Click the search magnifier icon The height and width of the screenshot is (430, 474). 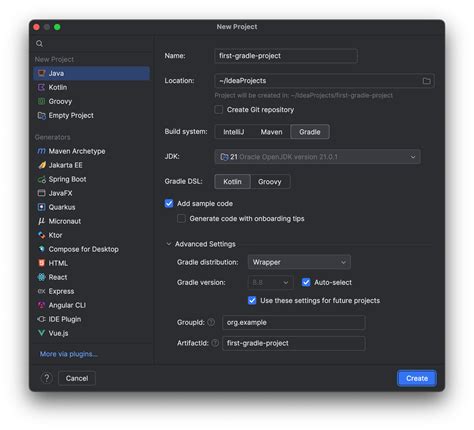coord(39,44)
